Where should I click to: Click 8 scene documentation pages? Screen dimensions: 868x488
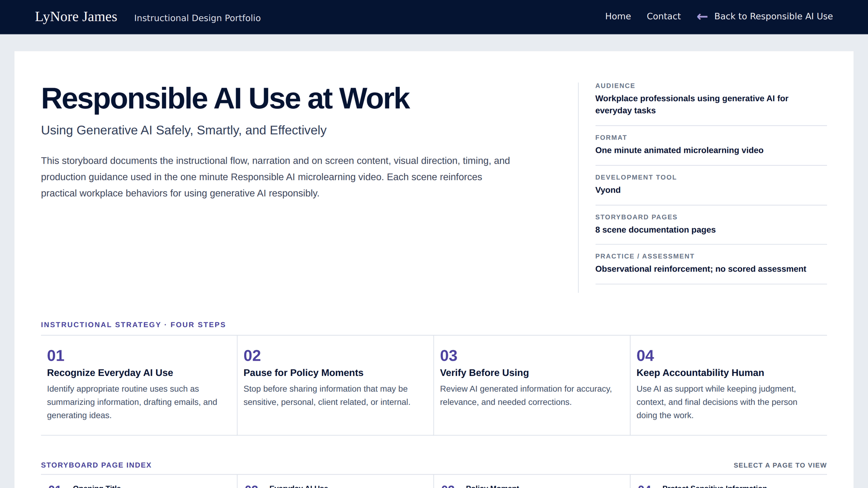(x=655, y=230)
